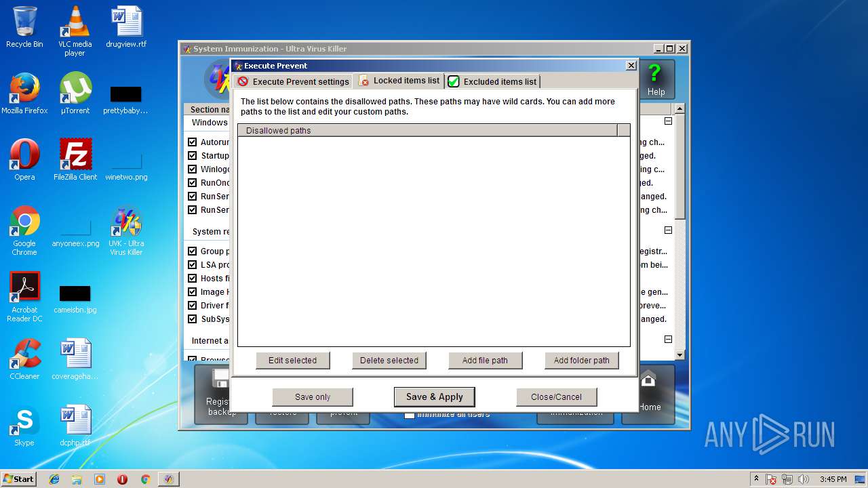Image resolution: width=868 pixels, height=488 pixels.
Task: Click Edit selected button
Action: 293,361
